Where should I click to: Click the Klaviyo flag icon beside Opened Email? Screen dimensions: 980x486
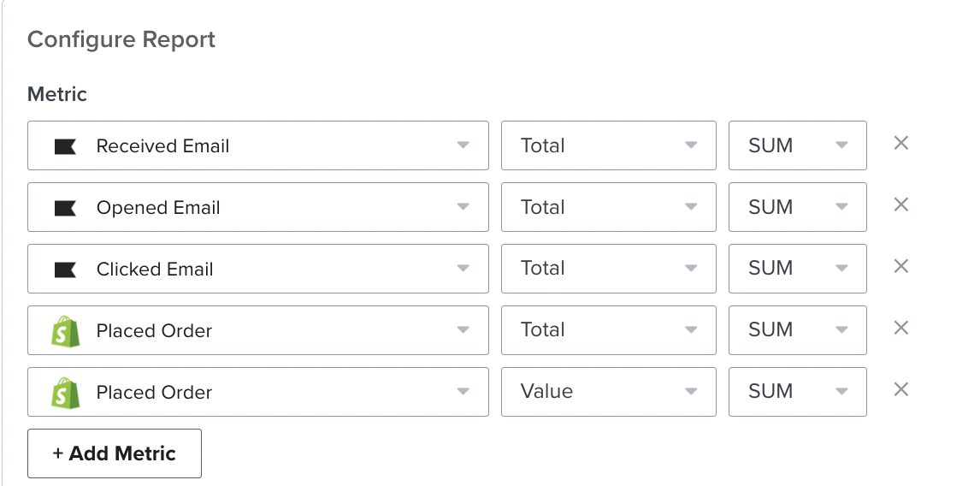coord(65,208)
